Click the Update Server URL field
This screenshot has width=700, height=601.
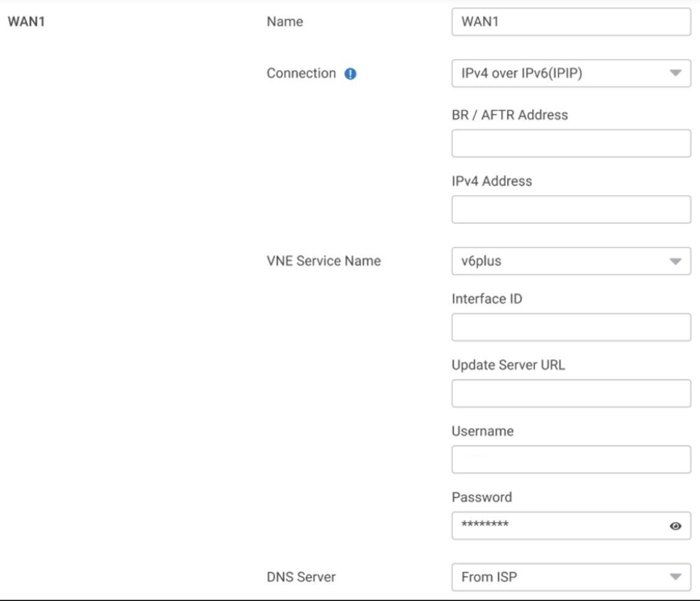pos(571,393)
